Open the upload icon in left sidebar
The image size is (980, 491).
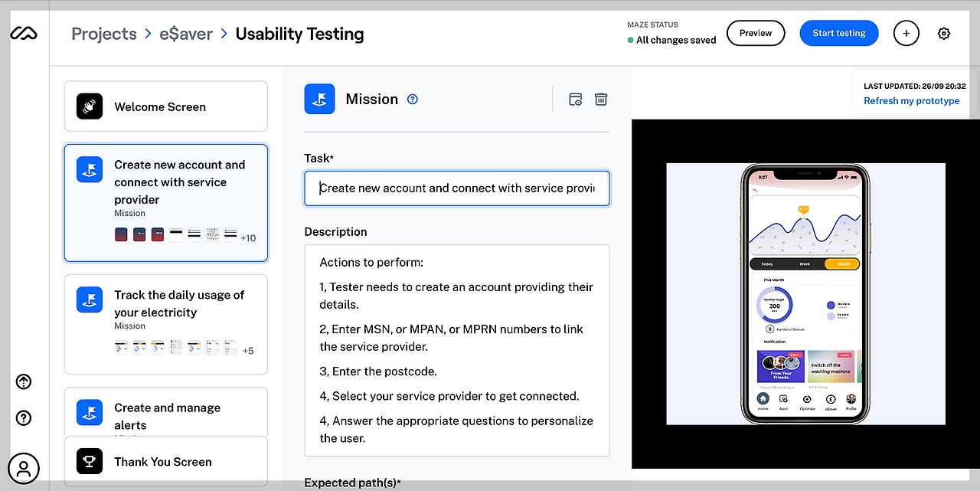24,381
